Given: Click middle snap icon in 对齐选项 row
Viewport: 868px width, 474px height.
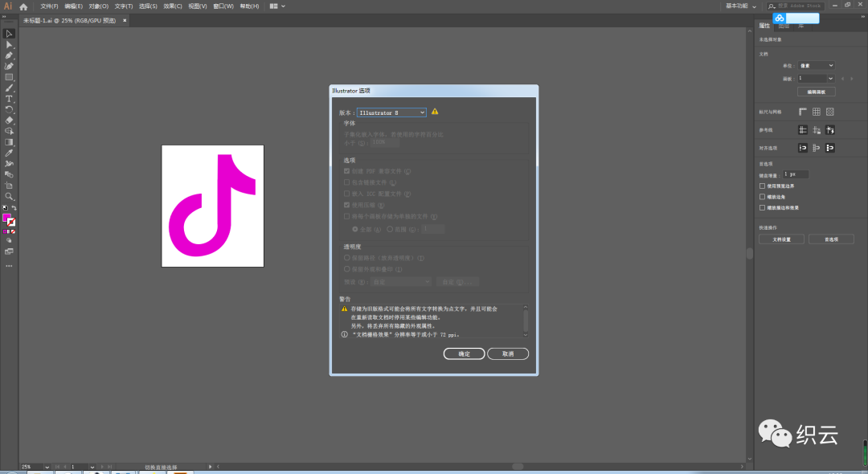Looking at the screenshot, I should point(817,148).
